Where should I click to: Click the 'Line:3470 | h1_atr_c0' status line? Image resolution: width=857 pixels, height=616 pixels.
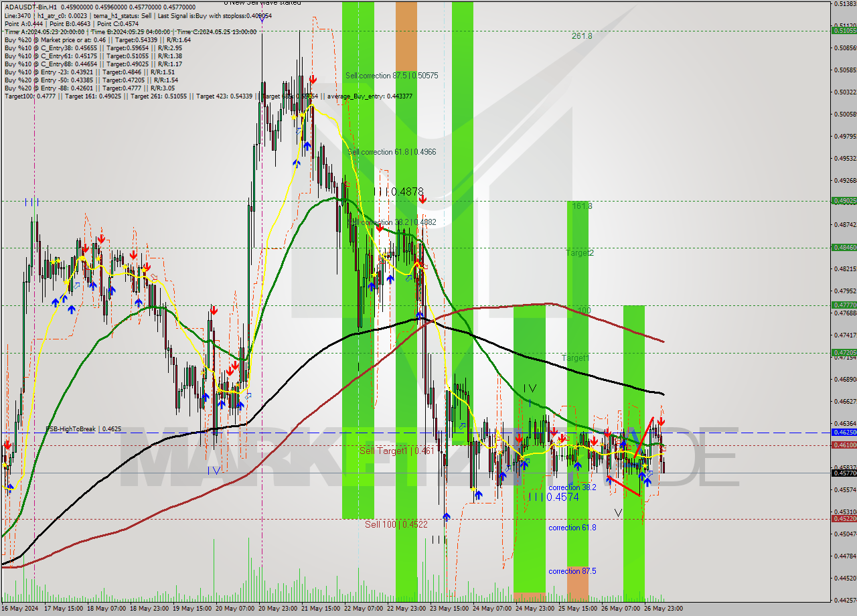pos(137,15)
